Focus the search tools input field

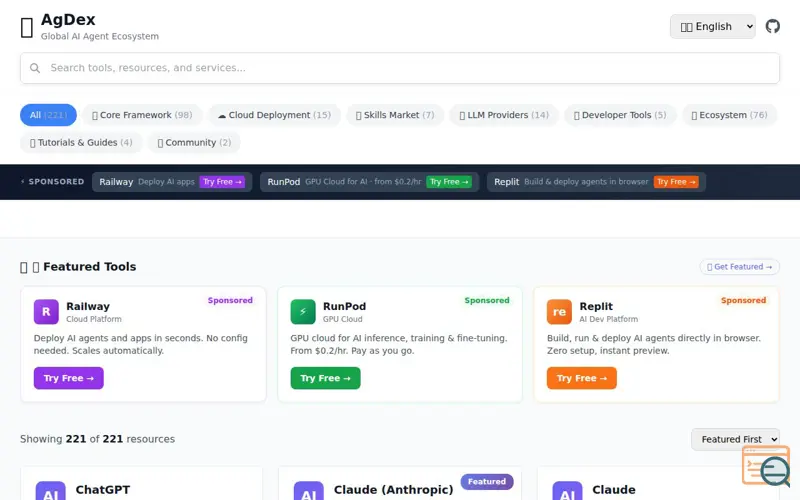pos(400,68)
